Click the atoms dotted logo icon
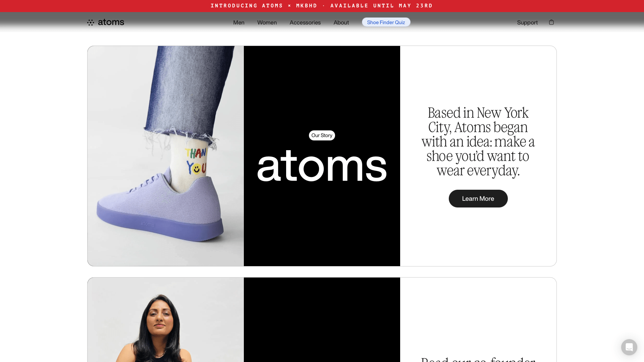Image resolution: width=644 pixels, height=362 pixels. [91, 22]
